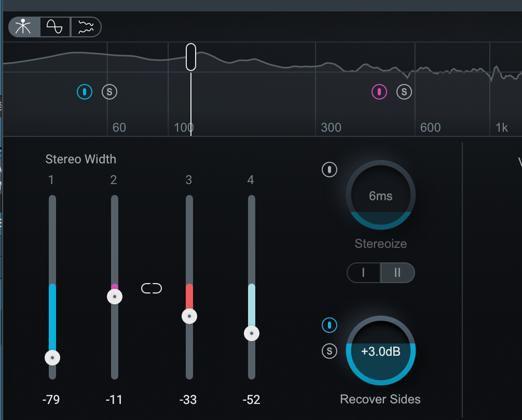
Task: Click the band 2 stereo width slider handle
Action: pos(115,296)
